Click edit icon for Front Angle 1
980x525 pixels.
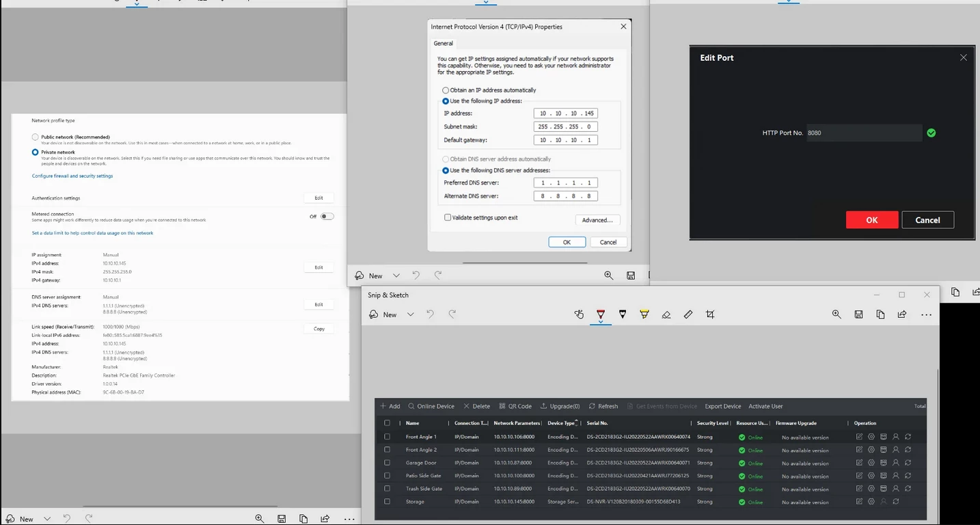[859, 437]
